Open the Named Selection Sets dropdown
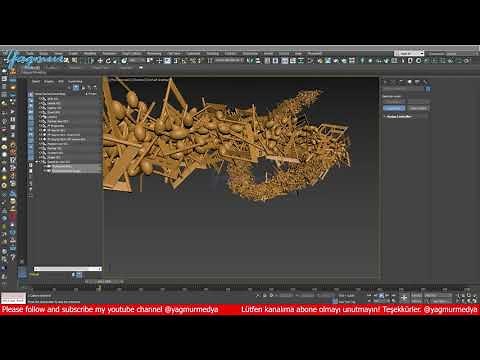 229,60
